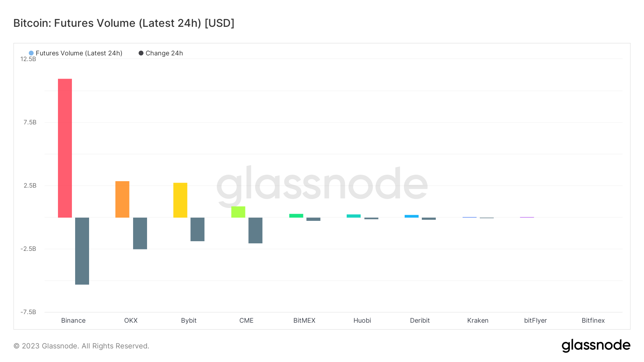Click the Kraken x-axis label
The image size is (644, 362).
[478, 321]
